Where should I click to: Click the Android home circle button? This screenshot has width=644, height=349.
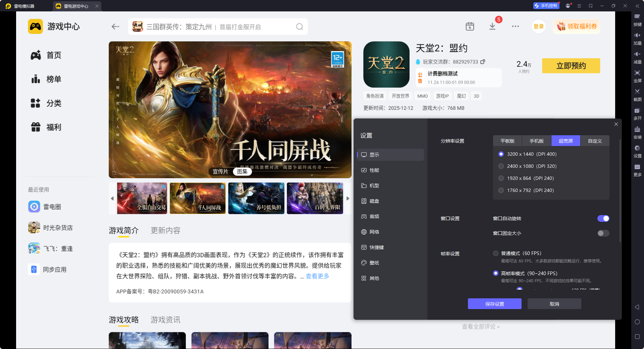coord(637,322)
